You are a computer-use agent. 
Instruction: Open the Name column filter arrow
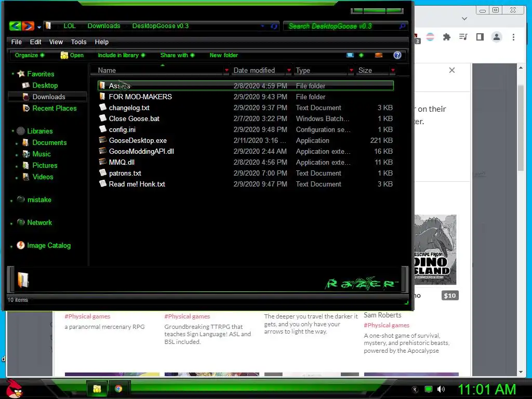tap(227, 70)
